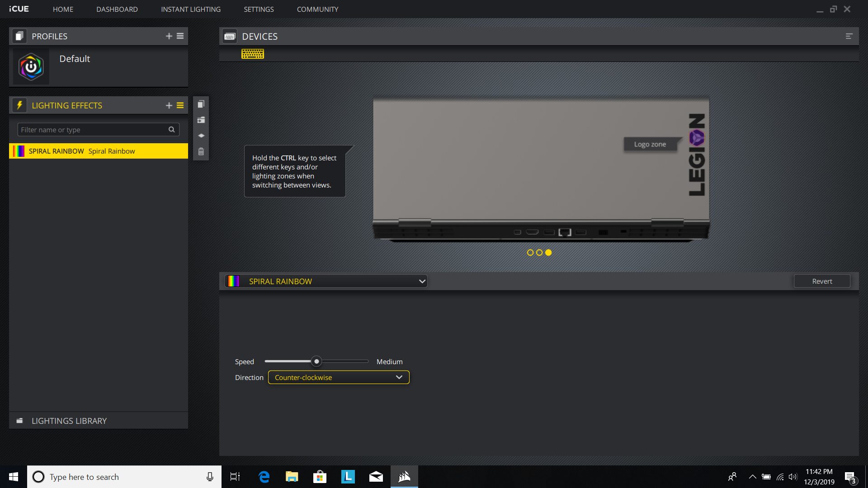Click the laptop device preview image
868x488 pixels.
[541, 169]
